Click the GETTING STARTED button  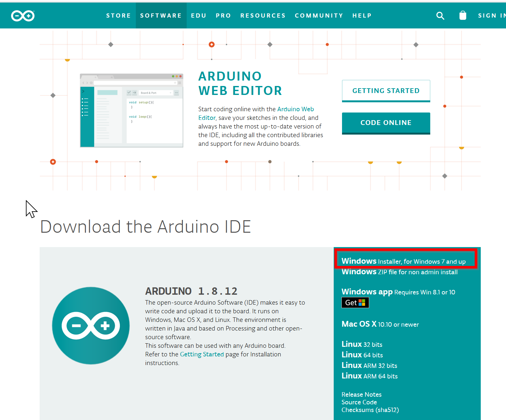coord(386,91)
